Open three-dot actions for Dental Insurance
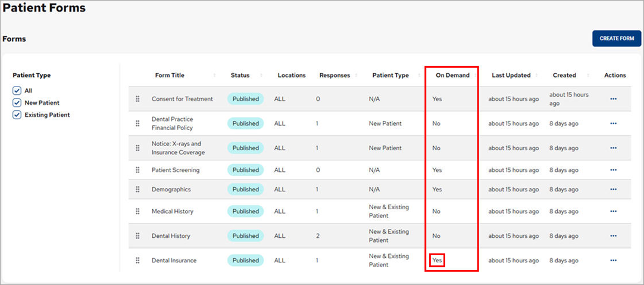Screen dimensions: 644x285 (613, 261)
